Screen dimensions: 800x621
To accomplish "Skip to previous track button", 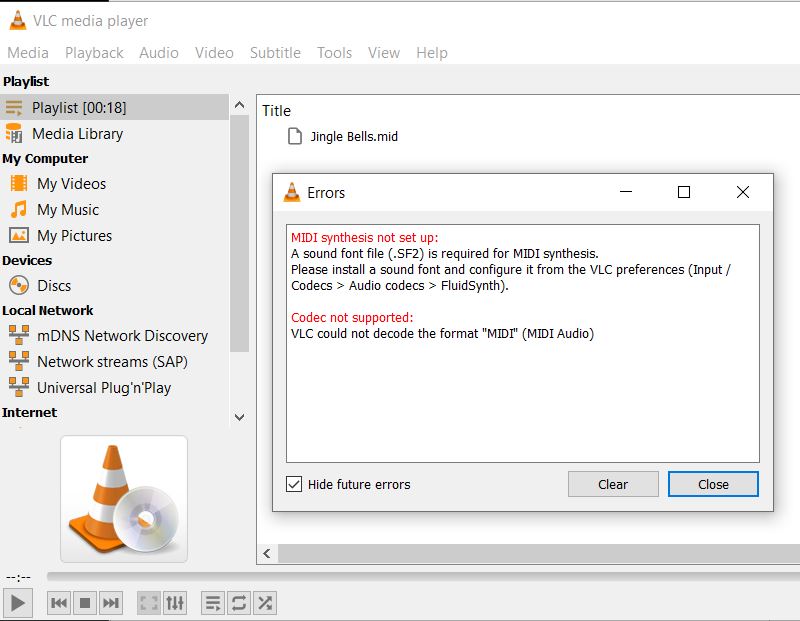I will click(x=59, y=603).
